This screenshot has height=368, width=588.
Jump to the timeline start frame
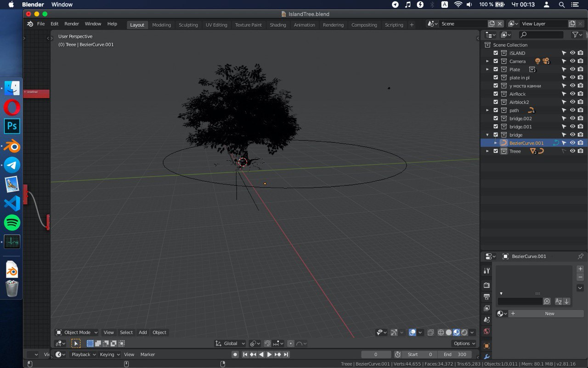245,354
